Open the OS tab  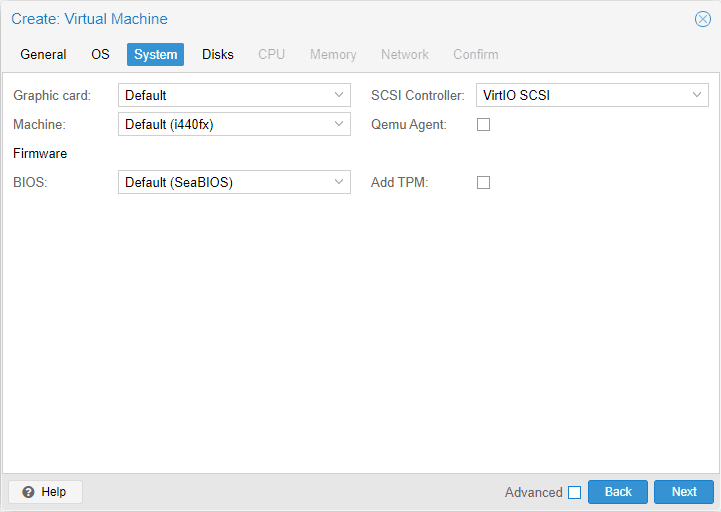point(100,55)
